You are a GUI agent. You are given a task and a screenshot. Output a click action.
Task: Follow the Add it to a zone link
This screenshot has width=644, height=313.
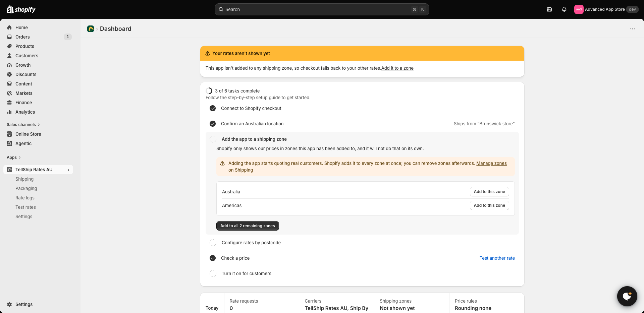point(397,68)
